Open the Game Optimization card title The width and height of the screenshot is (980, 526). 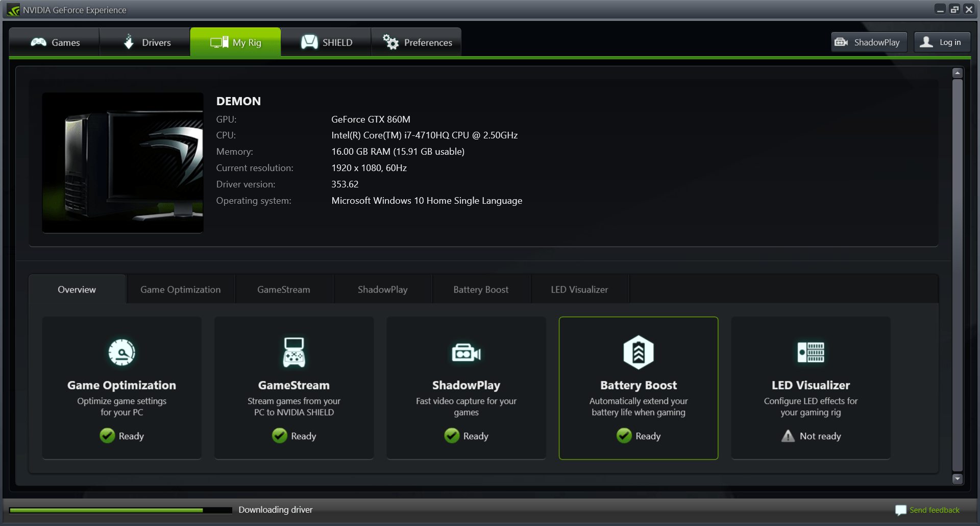coord(121,386)
